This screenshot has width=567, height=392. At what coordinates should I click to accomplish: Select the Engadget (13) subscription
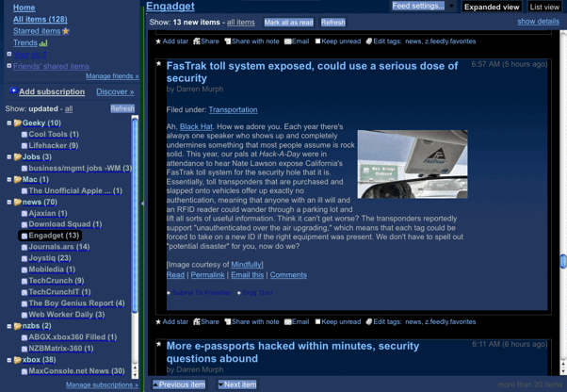click(50, 236)
